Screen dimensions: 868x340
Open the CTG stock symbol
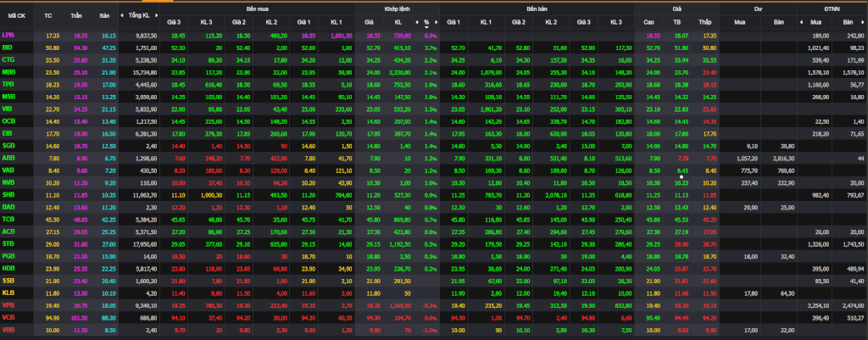click(x=8, y=59)
